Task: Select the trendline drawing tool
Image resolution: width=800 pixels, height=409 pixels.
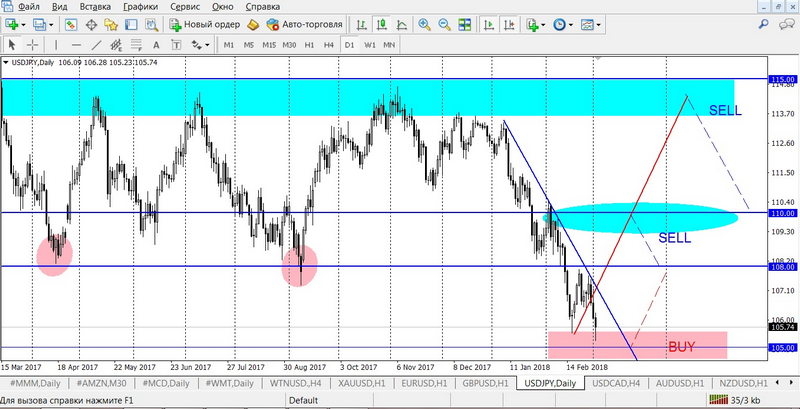Action: point(97,45)
